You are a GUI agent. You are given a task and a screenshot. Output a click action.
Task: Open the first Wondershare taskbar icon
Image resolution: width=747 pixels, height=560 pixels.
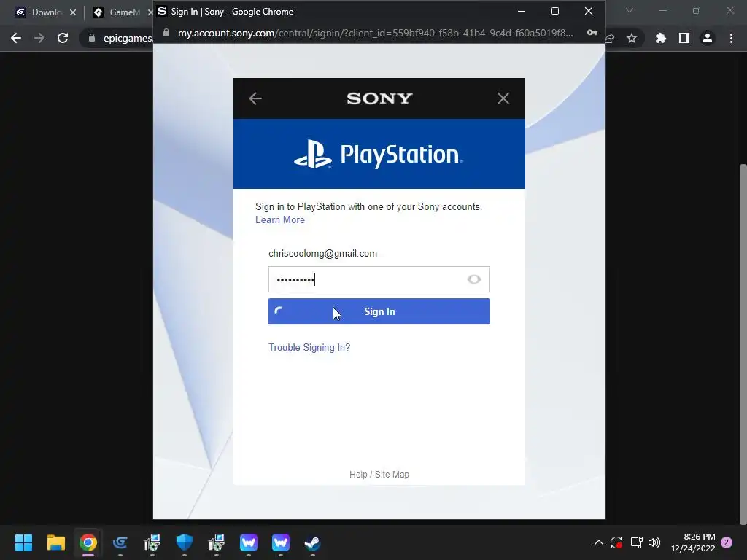tap(249, 542)
